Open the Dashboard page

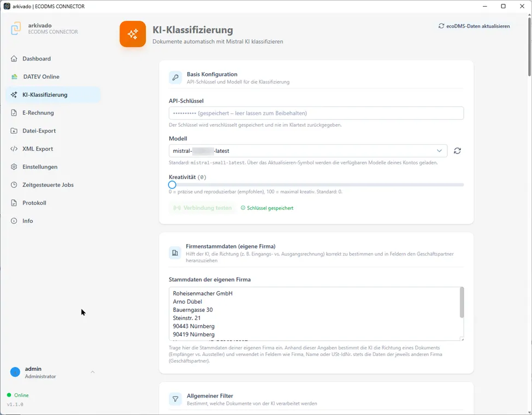[53, 59]
